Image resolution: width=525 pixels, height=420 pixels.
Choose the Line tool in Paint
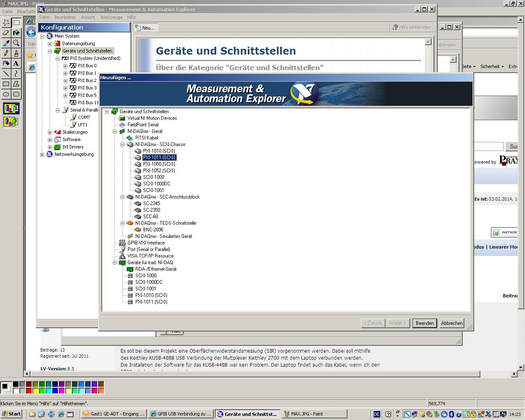pyautogui.click(x=6, y=74)
